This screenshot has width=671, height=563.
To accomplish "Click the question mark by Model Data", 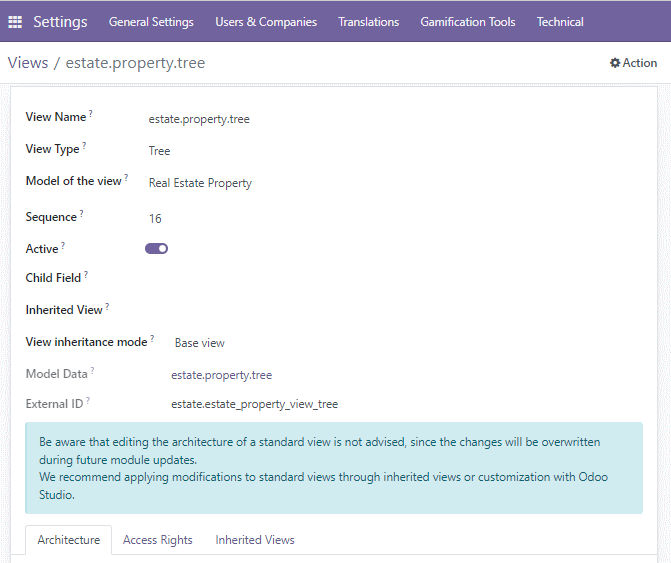I will [92, 370].
